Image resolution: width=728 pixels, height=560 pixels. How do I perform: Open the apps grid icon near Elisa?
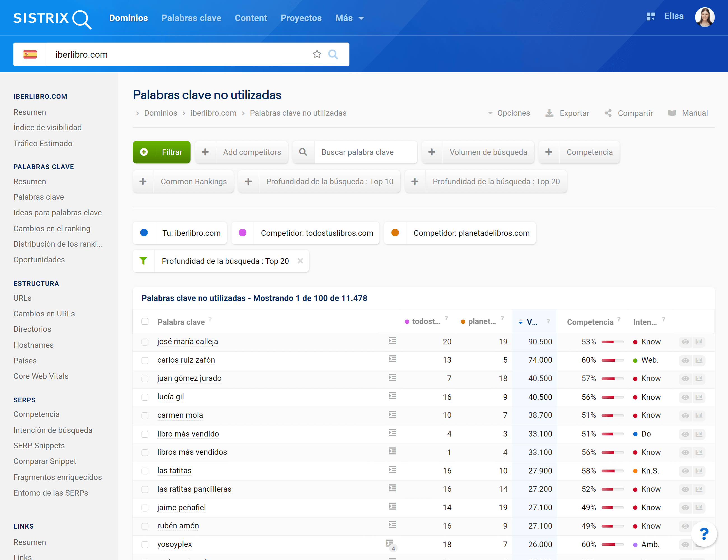coord(650,16)
